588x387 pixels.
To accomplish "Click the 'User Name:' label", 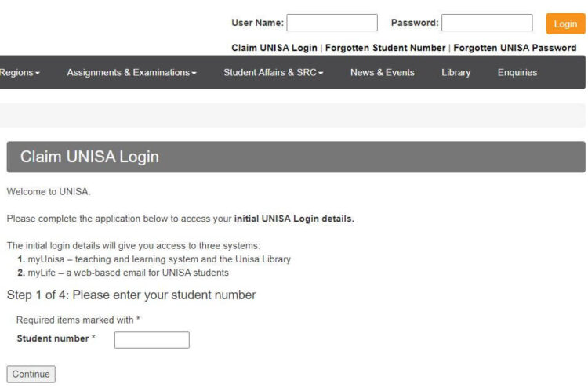I will click(x=258, y=23).
